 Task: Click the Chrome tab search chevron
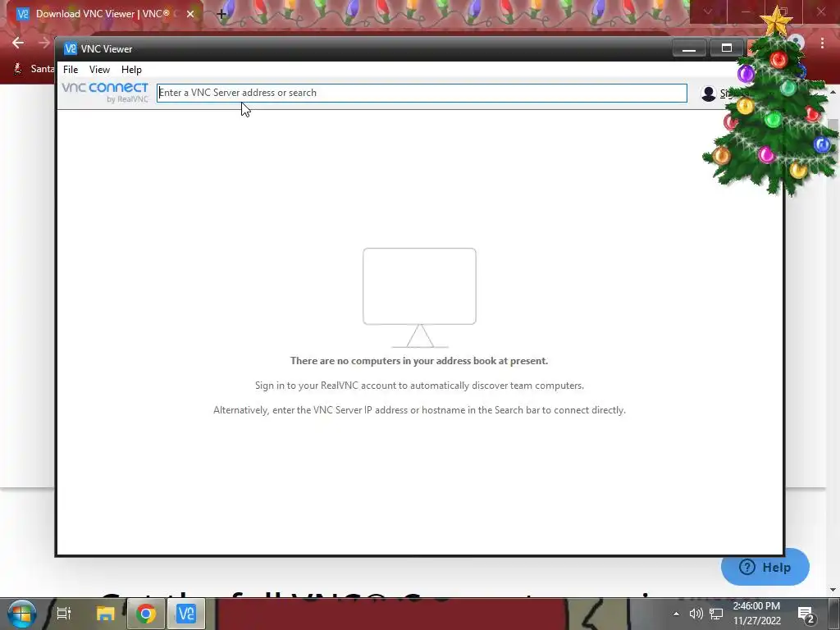point(708,11)
